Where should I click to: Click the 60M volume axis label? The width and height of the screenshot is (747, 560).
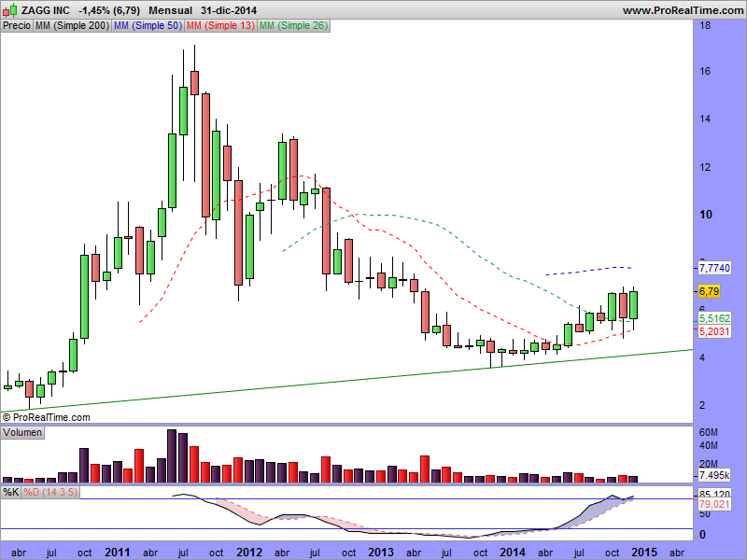coord(709,432)
